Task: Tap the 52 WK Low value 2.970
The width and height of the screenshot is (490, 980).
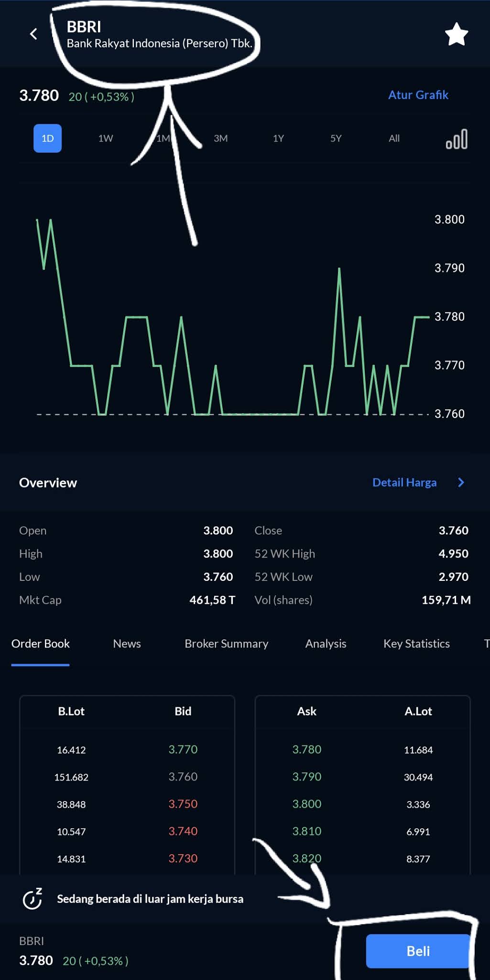Action: pos(454,577)
